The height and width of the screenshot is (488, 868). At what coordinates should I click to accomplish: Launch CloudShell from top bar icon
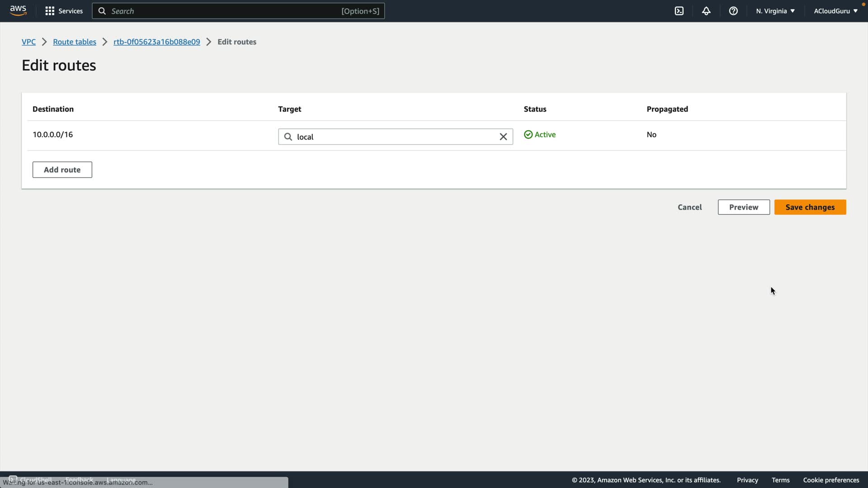(679, 11)
